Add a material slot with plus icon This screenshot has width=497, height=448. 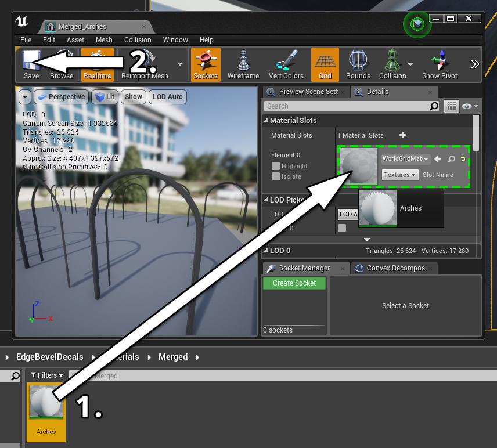coord(402,135)
